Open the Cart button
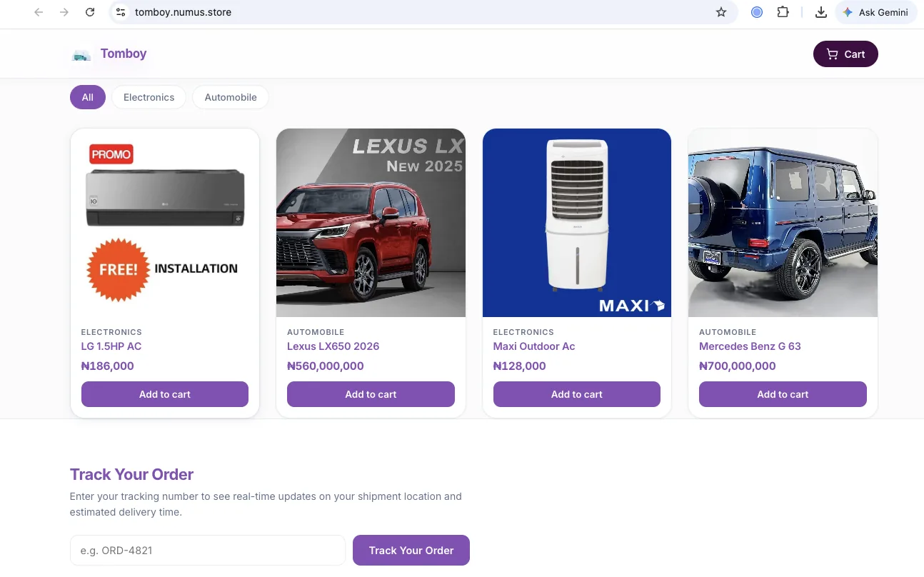Viewport: 924px width, 577px height. click(x=845, y=54)
